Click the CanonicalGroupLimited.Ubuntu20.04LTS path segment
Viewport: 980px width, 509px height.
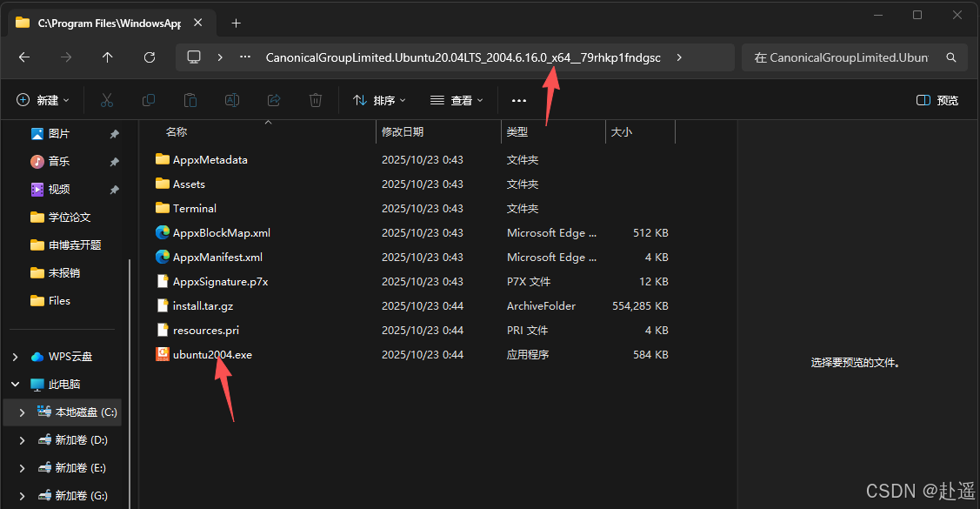463,57
